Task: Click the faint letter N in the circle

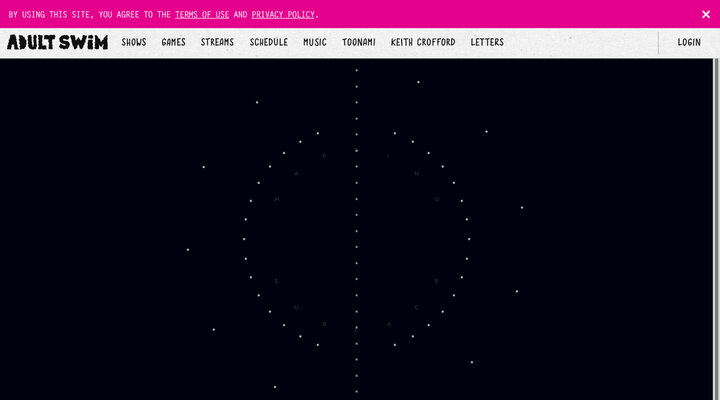Action: pos(417,173)
